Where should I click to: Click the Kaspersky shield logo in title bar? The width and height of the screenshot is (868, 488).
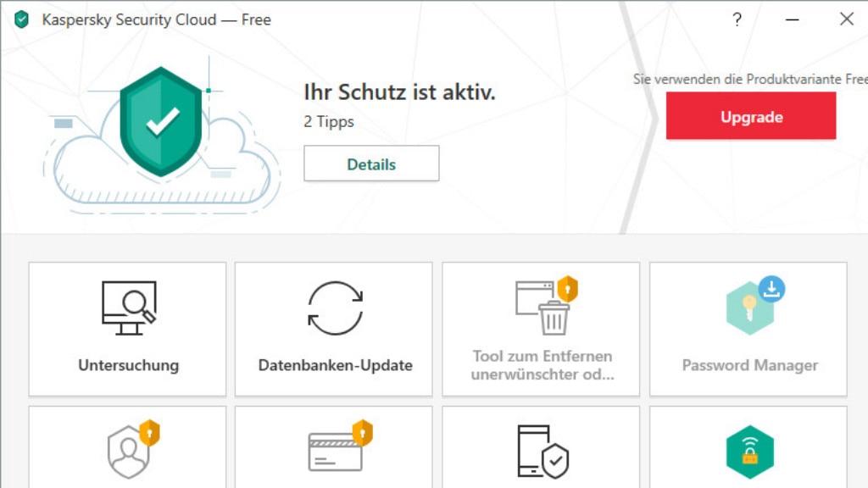coord(21,19)
